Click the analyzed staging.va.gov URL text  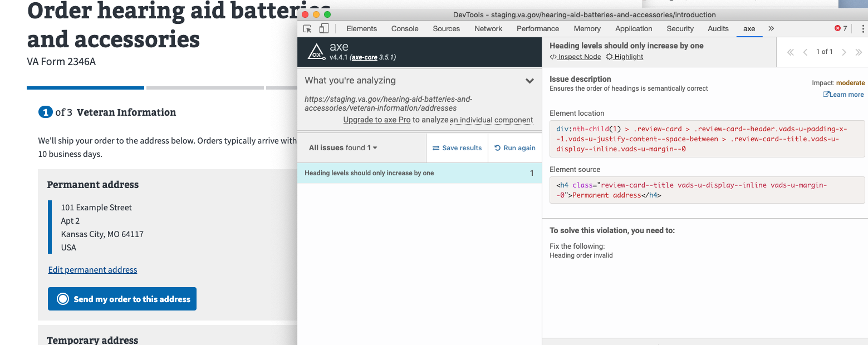(388, 103)
